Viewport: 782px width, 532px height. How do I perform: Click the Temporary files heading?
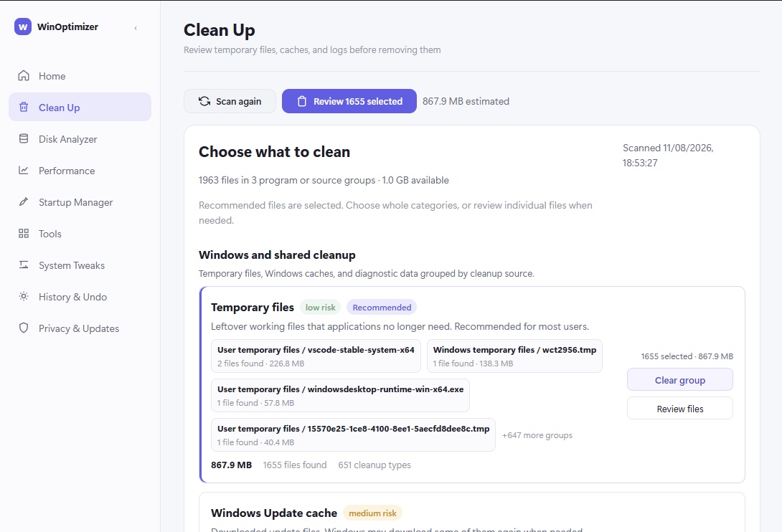[x=253, y=307]
